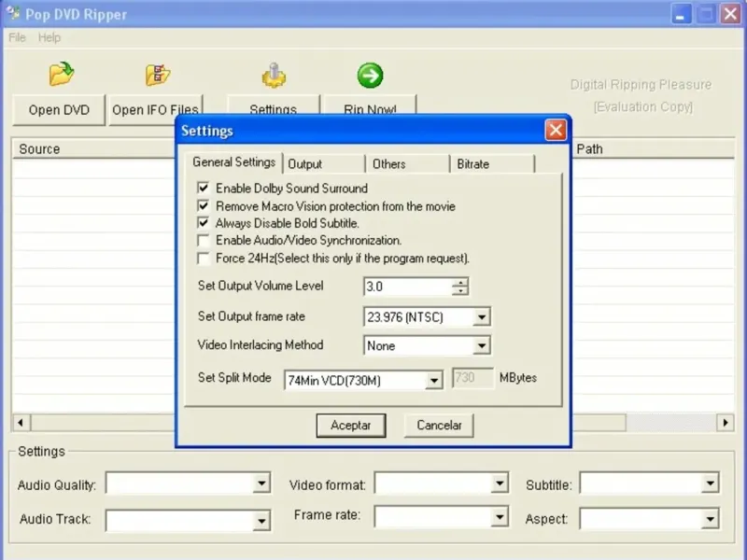Open the Video Interlacing Method dropdown
747x560 pixels.
pyautogui.click(x=482, y=345)
